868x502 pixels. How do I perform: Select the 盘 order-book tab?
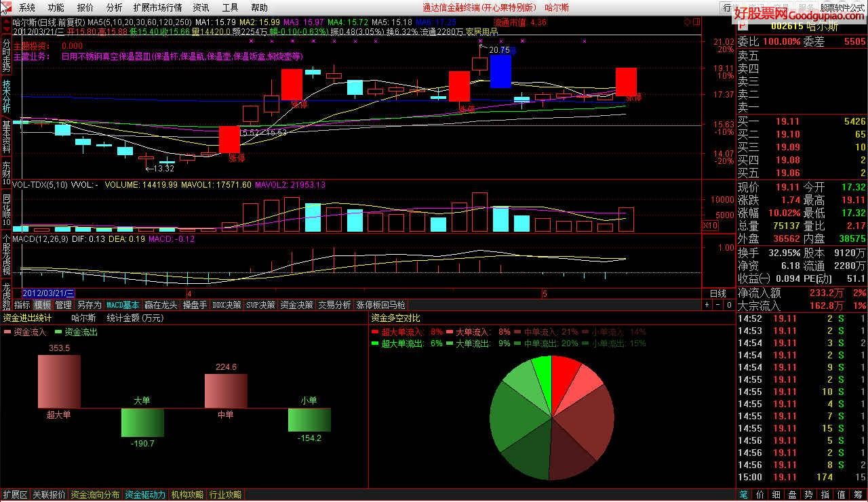[793, 495]
